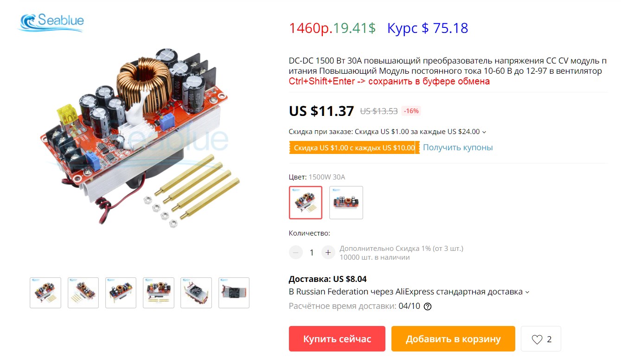Image resolution: width=621 pixels, height=364 pixels.
Task: Open the fourth gallery thumbnail with standoffs
Action: click(x=159, y=293)
